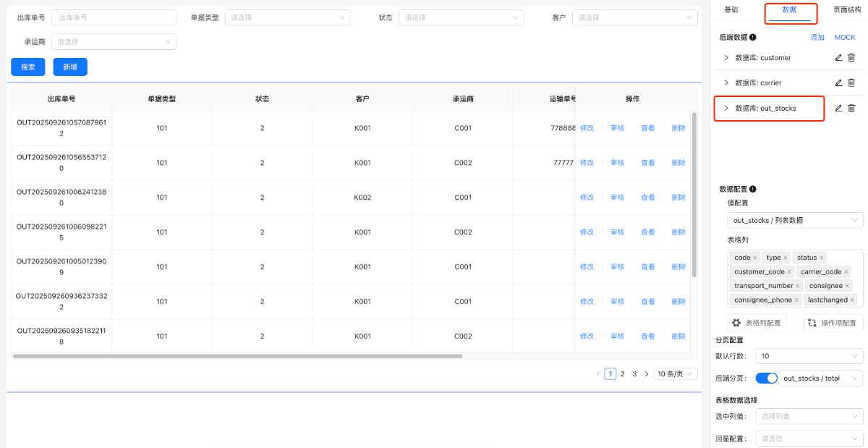Open 表格列配置 gear settings

(x=757, y=323)
